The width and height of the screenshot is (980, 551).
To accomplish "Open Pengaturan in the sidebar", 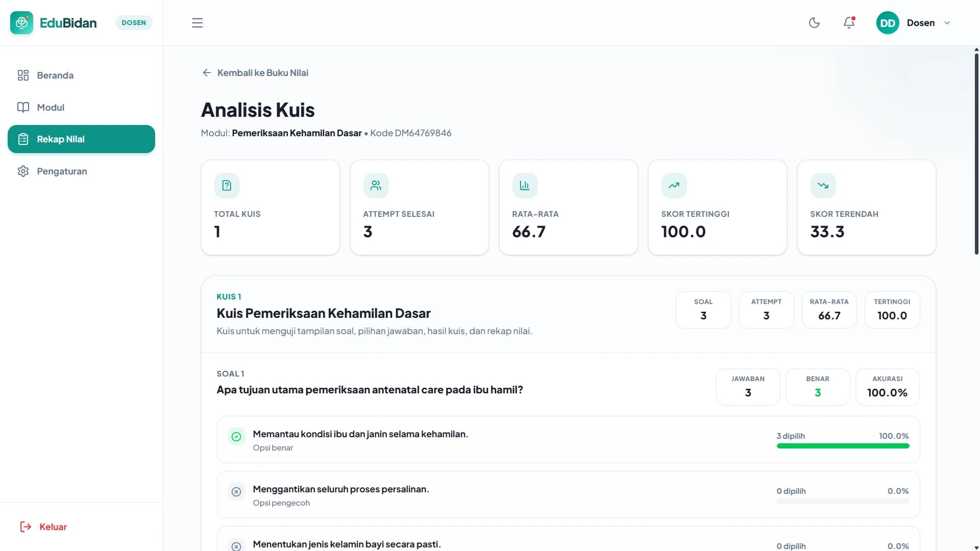I will 81,171.
